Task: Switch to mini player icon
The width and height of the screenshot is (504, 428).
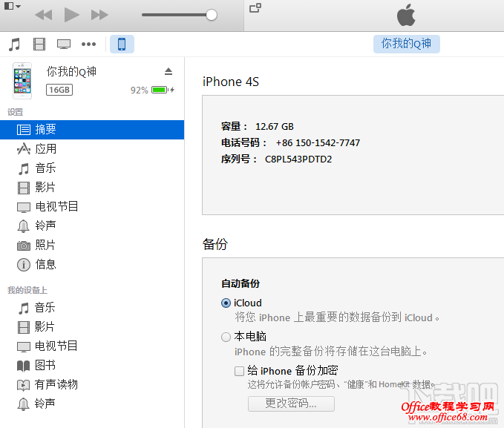Action: pos(255,7)
